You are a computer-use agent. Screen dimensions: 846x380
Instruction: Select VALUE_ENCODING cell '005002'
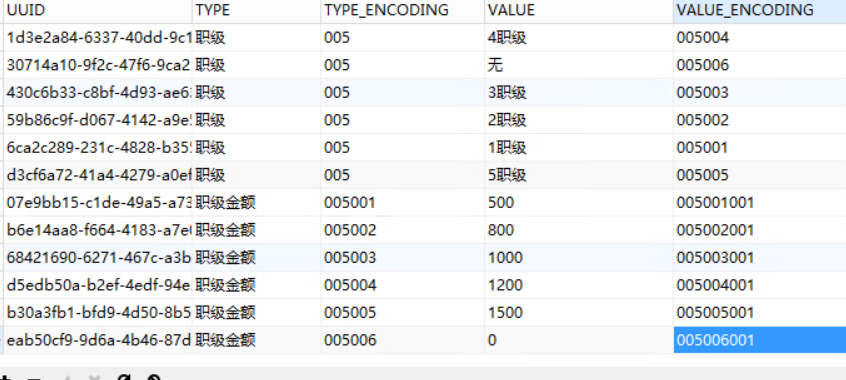point(760,120)
